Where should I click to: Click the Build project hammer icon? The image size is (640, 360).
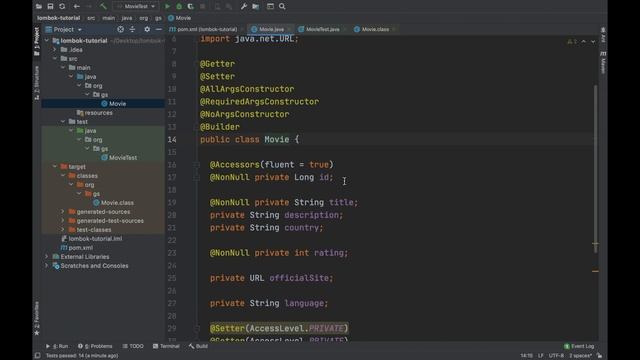(x=103, y=7)
